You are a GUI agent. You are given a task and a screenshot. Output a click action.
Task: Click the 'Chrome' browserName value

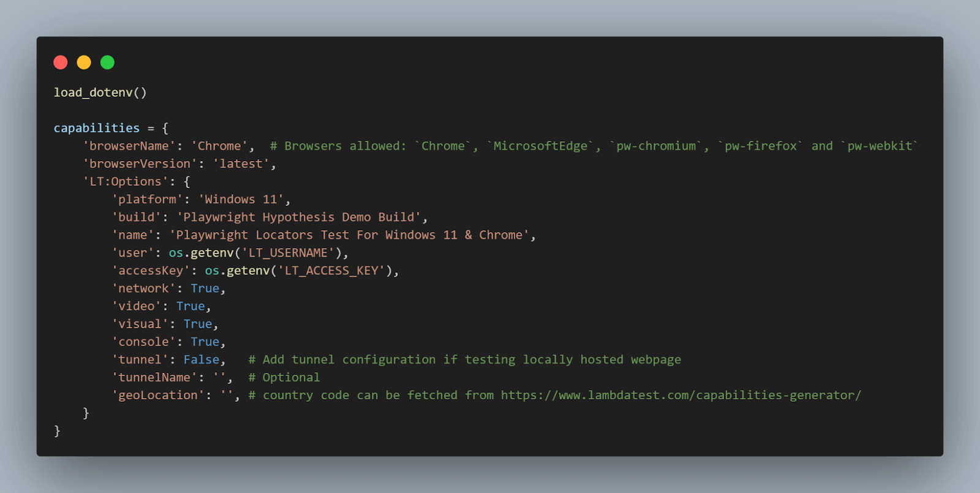(219, 146)
